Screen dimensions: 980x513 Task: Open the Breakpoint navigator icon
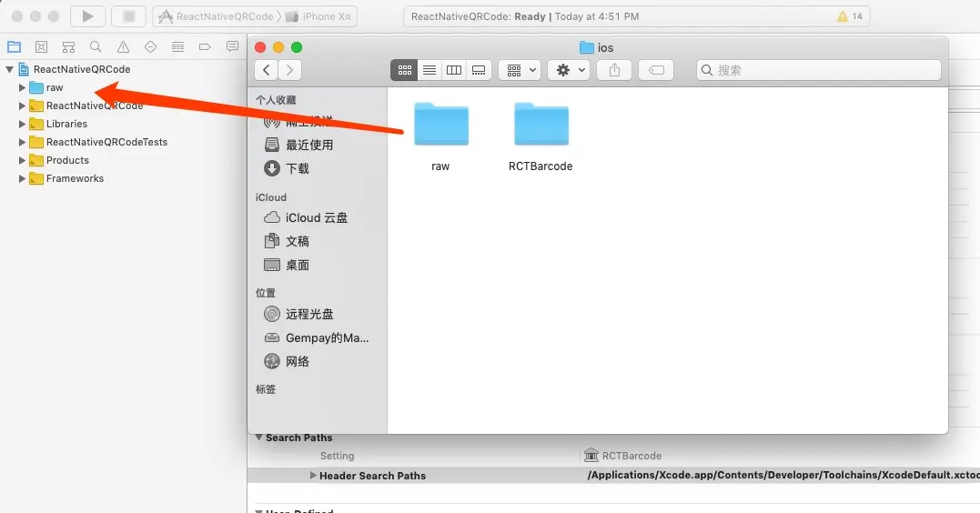(205, 47)
